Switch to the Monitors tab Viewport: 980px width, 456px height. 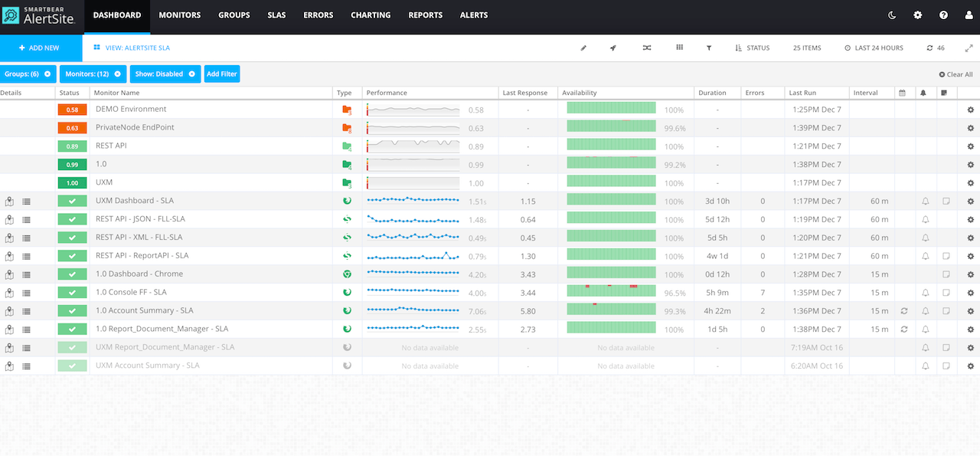pos(179,15)
